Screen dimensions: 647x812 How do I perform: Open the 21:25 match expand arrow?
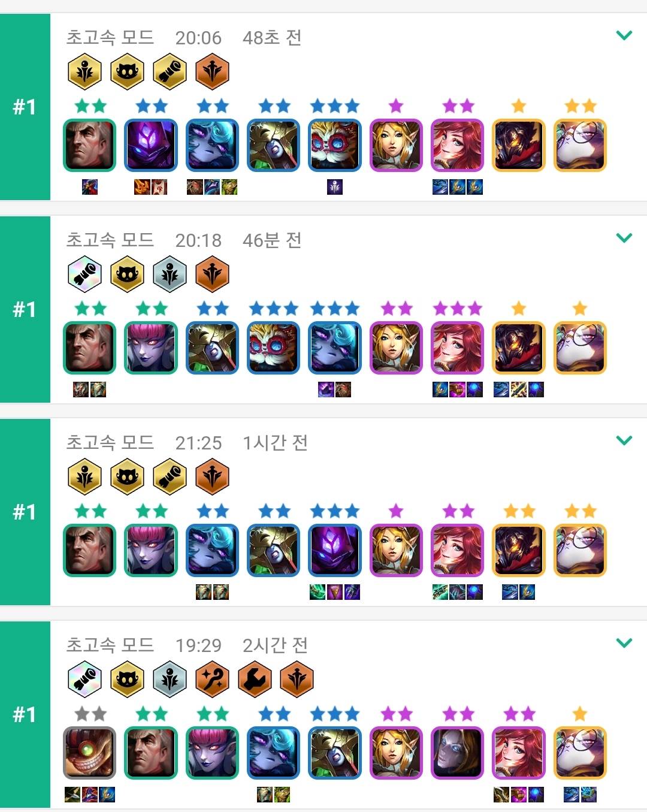624,441
